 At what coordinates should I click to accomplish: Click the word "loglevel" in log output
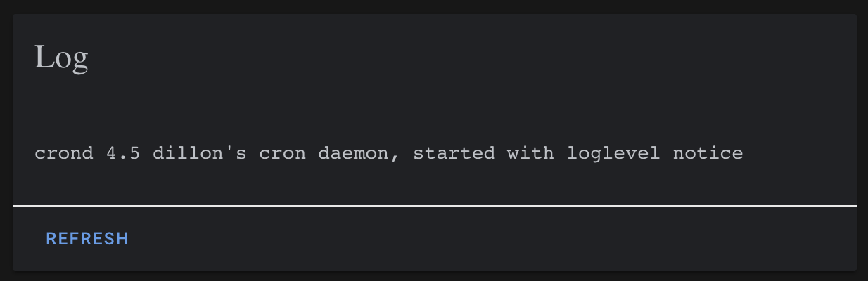click(613, 152)
